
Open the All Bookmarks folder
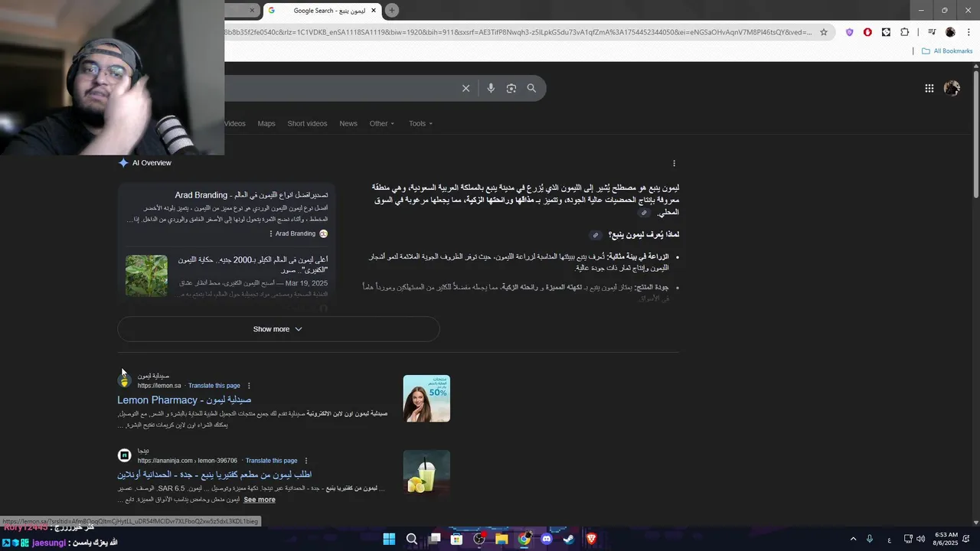coord(947,51)
